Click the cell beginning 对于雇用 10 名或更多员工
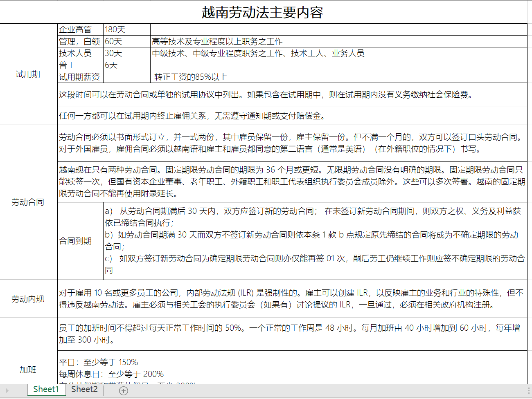 (292, 299)
